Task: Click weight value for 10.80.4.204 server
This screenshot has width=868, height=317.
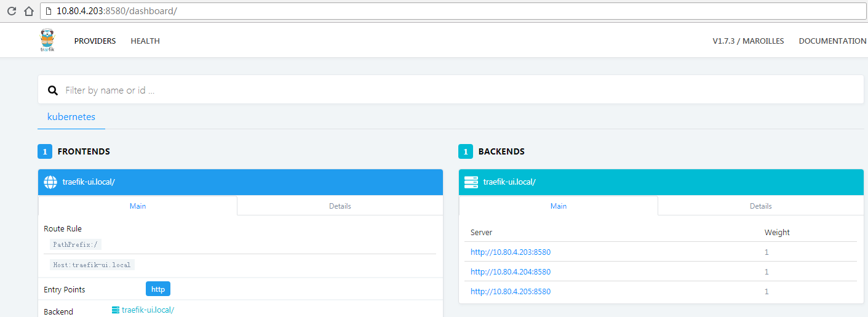Action: tap(766, 271)
